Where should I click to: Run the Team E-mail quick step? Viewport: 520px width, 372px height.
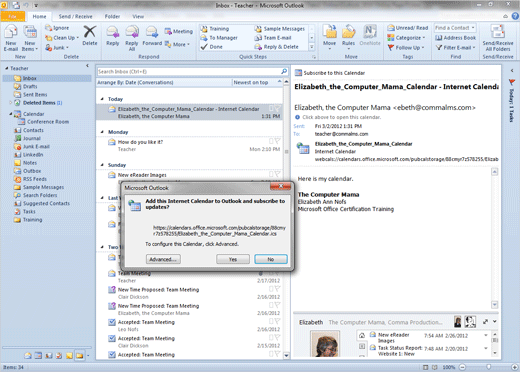(273, 38)
